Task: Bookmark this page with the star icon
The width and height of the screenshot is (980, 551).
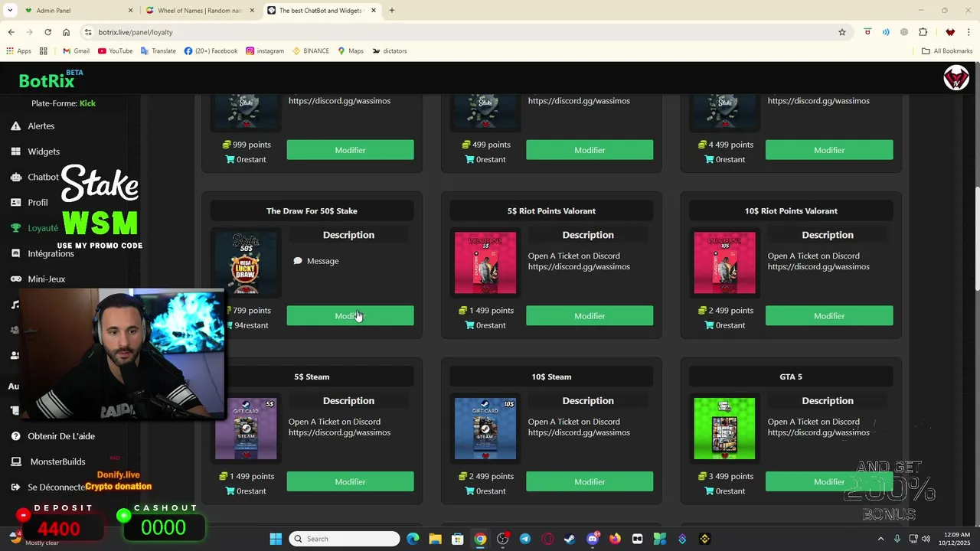Action: click(x=842, y=32)
